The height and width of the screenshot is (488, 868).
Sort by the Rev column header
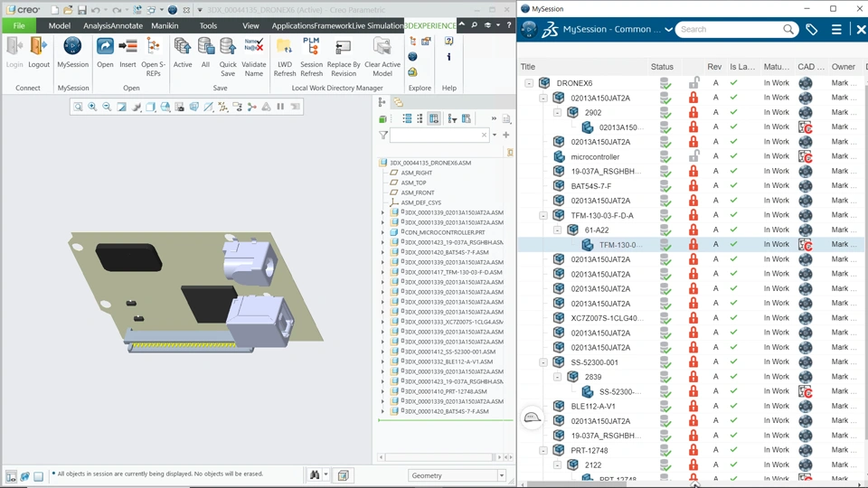click(x=714, y=66)
